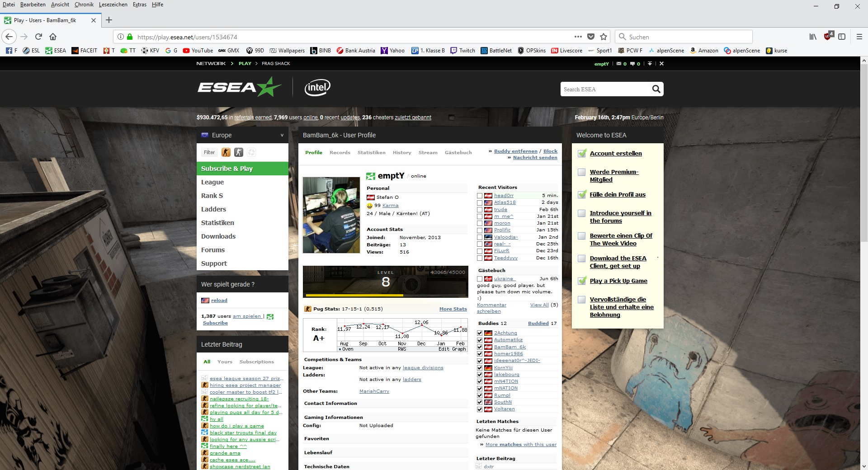The width and height of the screenshot is (868, 470).
Task: Click the Search ESEA input field
Action: tap(605, 89)
